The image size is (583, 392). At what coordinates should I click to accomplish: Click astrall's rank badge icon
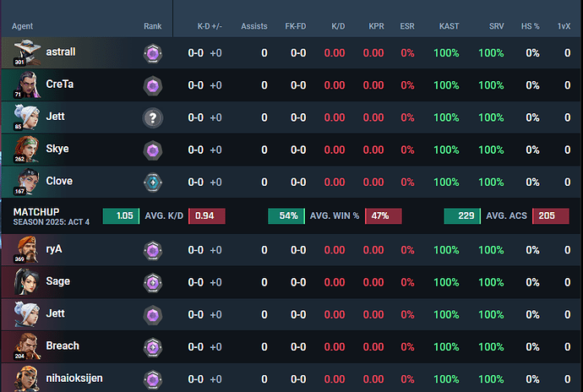[153, 53]
